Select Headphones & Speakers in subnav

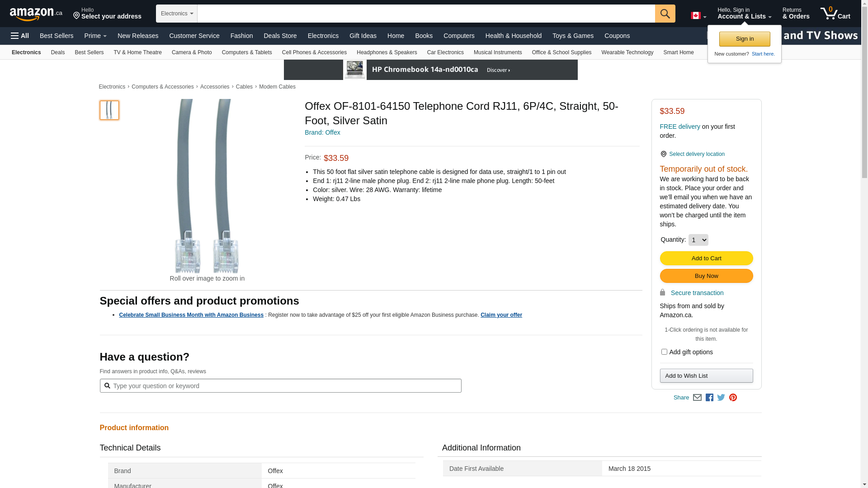coord(387,52)
